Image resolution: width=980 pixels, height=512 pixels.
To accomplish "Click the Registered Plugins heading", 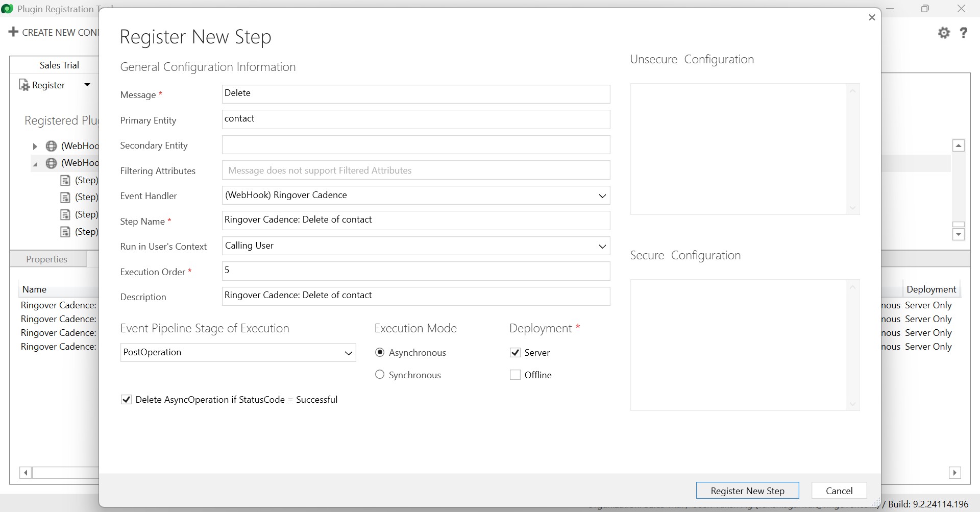I will (62, 120).
